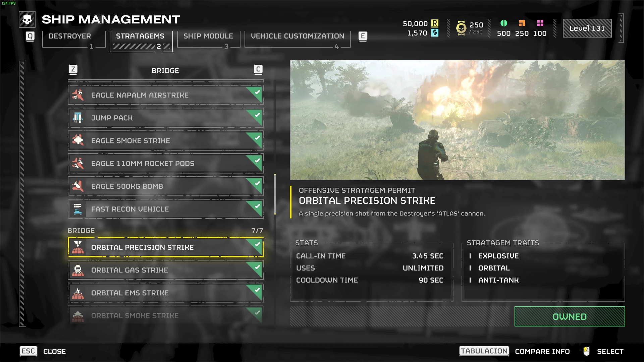Go to previous category with Z key
This screenshot has width=644, height=362.
point(73,70)
